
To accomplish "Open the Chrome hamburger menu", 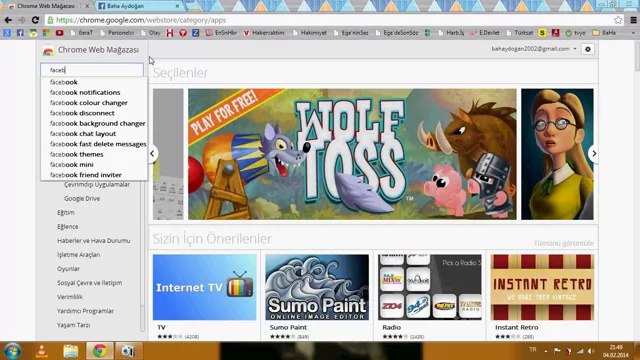I will point(633,20).
